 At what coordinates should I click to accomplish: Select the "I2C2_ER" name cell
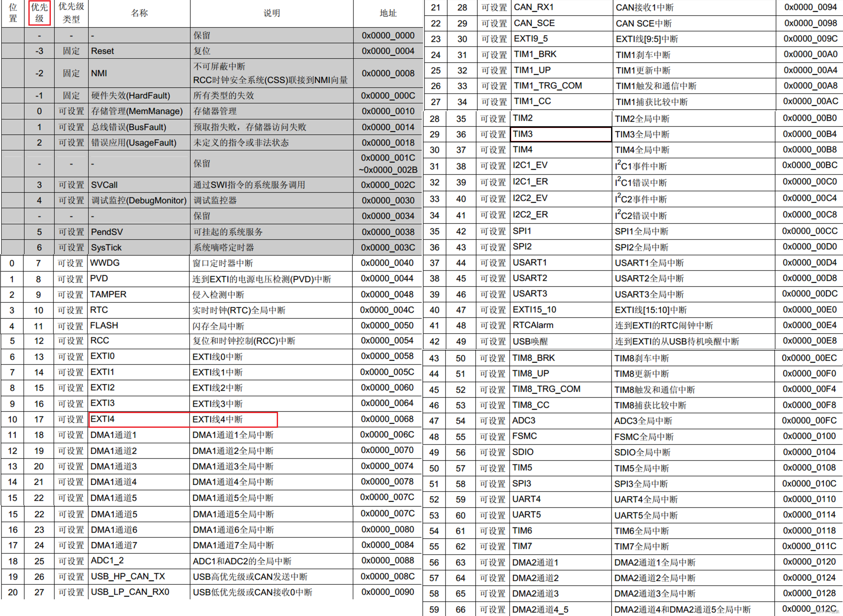click(x=561, y=215)
